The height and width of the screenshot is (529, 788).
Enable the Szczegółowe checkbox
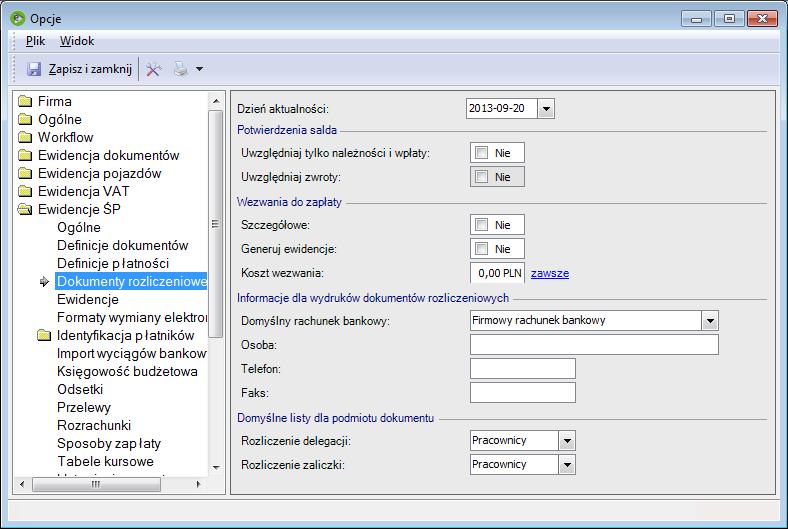[x=481, y=225]
